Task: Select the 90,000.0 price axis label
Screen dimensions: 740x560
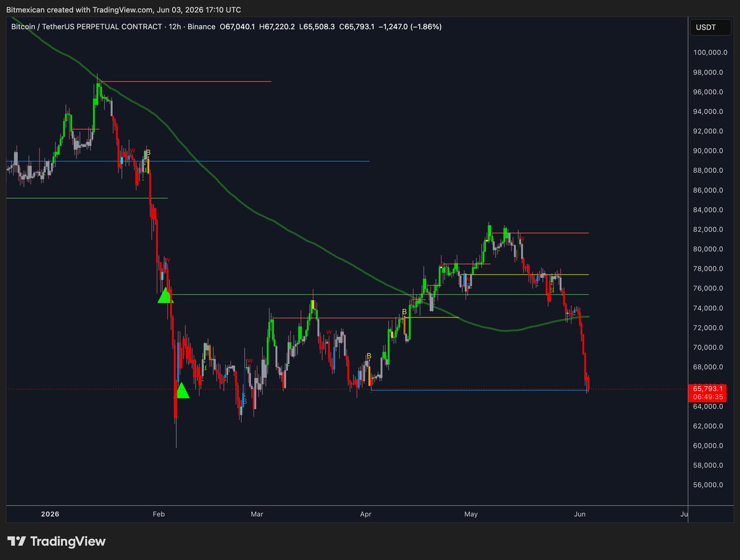Action: pos(709,151)
